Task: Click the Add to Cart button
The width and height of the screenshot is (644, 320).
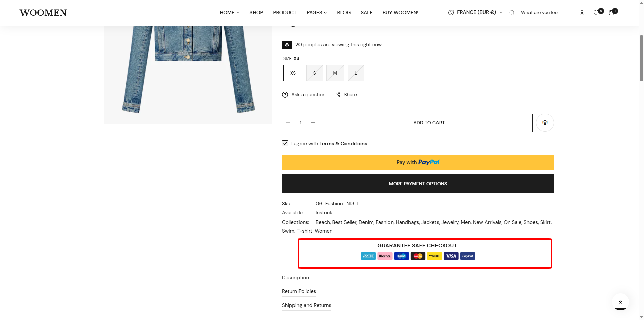Action: pos(429,123)
